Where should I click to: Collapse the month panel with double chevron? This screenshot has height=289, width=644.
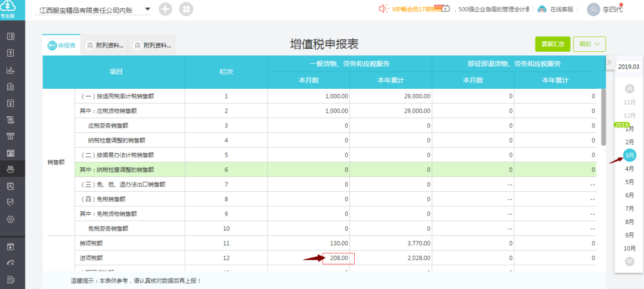[x=609, y=61]
